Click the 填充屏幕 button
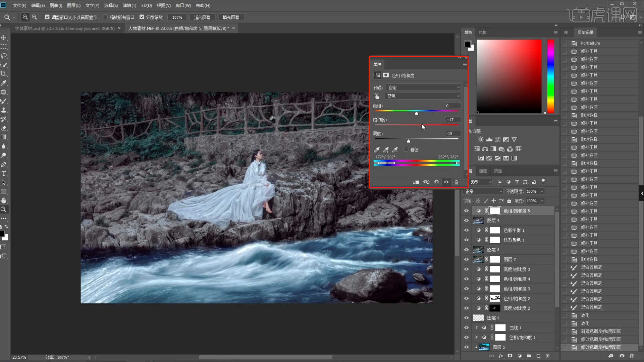Screen dimensions: 644x362 (x=231, y=17)
